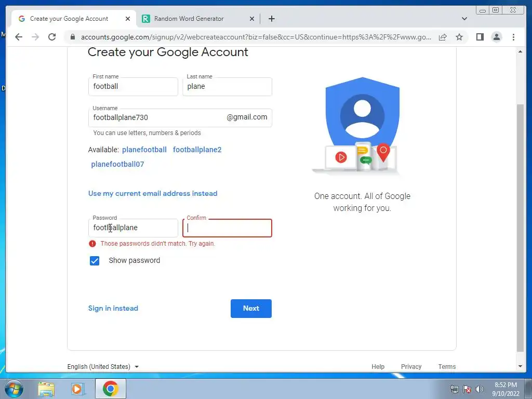Open the English (United States) language dropdown
Viewport: 532px width, 399px height.
click(103, 366)
